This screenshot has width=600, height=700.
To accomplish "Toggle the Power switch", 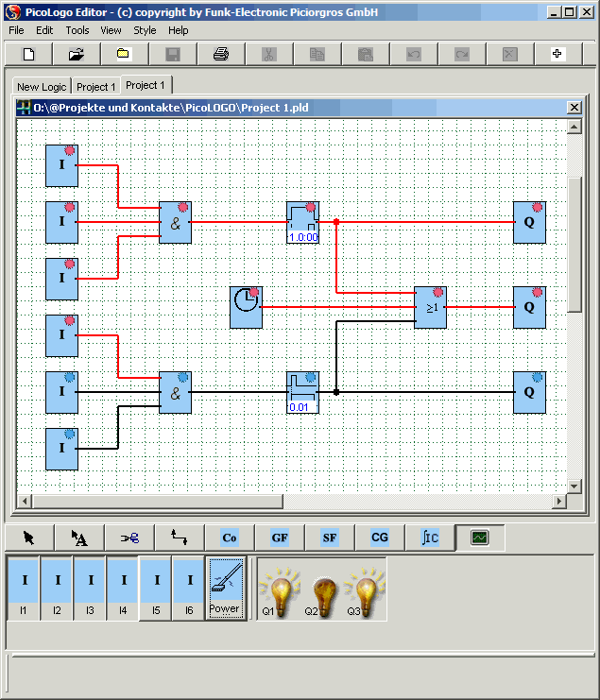I will (x=224, y=589).
